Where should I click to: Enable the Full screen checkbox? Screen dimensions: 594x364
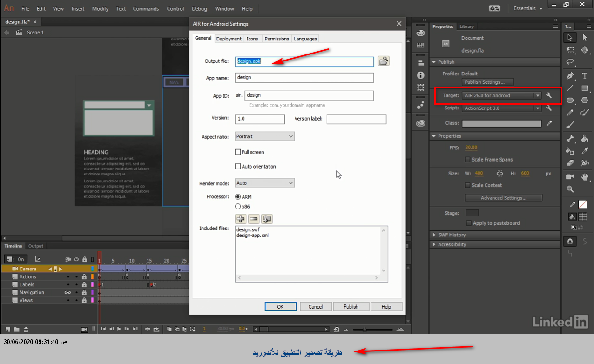coord(238,152)
